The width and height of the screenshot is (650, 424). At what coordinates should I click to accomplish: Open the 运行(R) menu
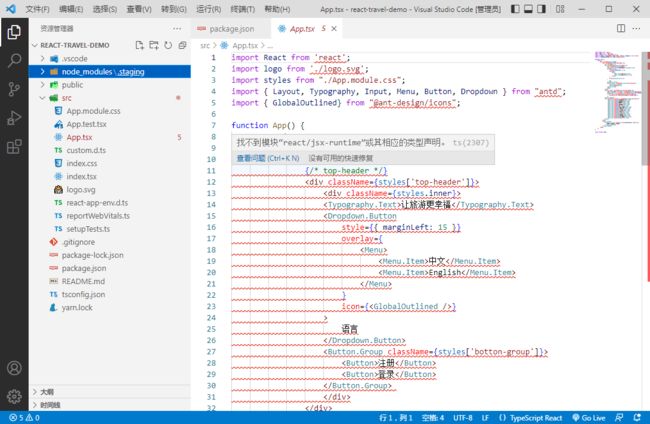(209, 9)
